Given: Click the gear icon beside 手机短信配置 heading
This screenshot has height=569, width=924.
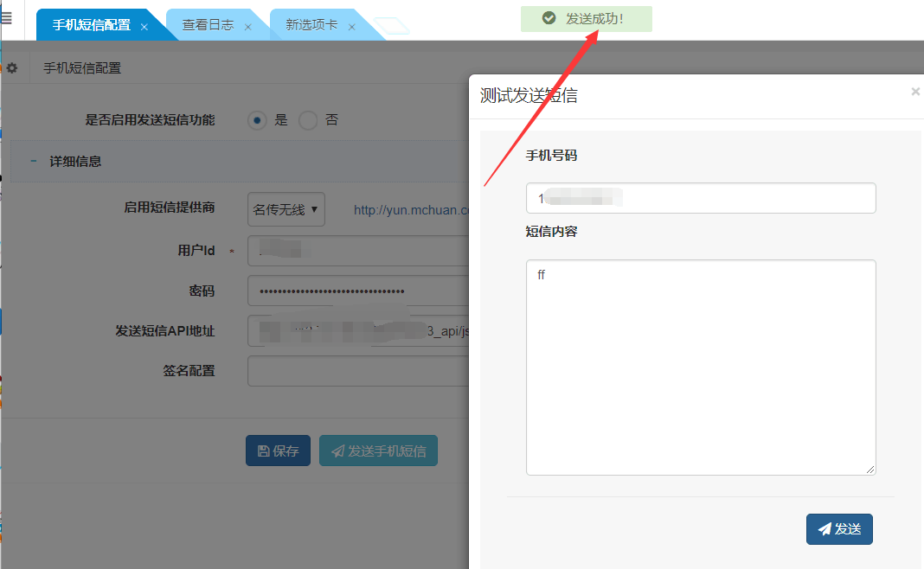Looking at the screenshot, I should [12, 68].
